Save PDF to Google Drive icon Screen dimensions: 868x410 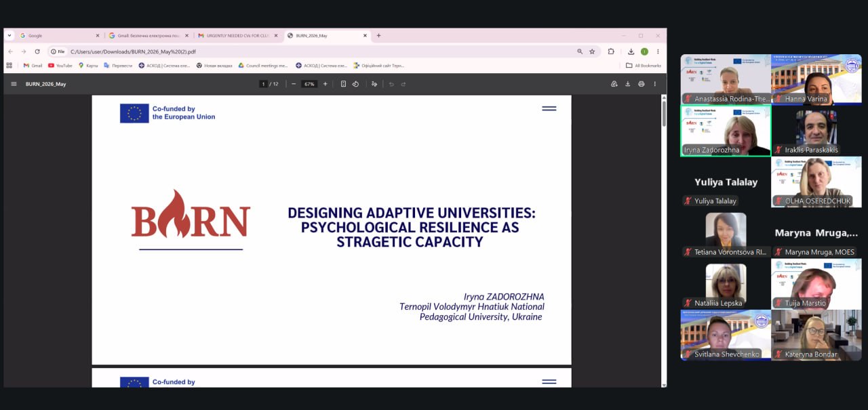point(614,84)
